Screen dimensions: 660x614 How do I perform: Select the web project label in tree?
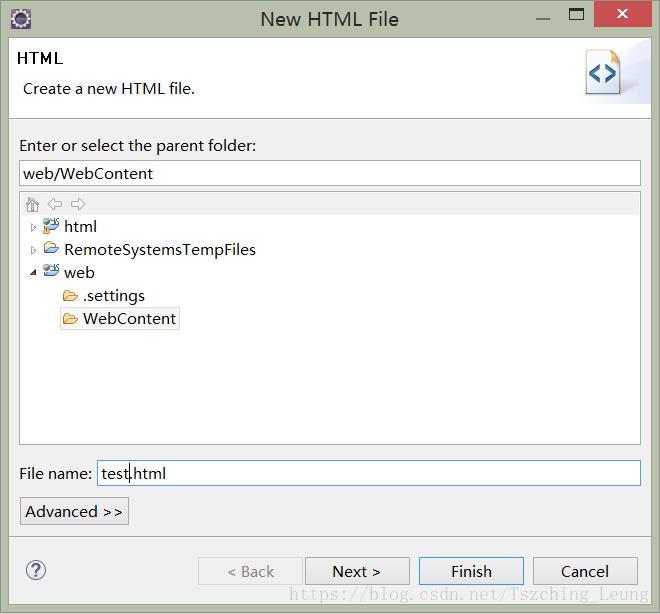[79, 273]
